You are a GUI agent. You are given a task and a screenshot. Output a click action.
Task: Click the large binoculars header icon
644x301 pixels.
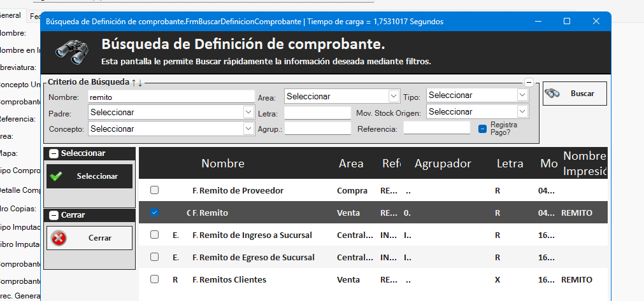pos(70,51)
